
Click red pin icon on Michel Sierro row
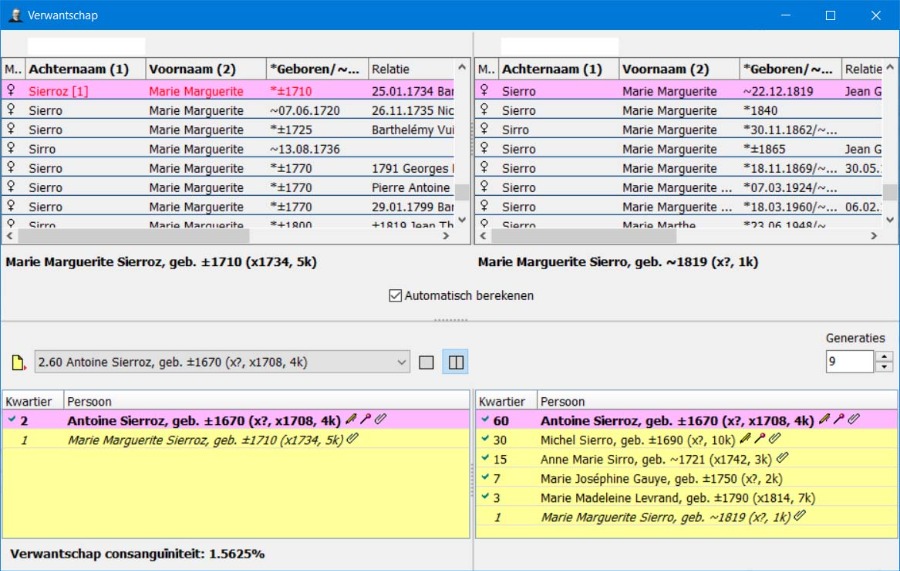[x=759, y=440]
